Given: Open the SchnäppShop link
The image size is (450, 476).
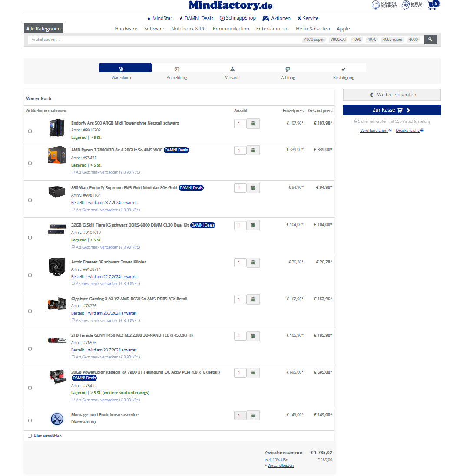Looking at the screenshot, I should 238,18.
